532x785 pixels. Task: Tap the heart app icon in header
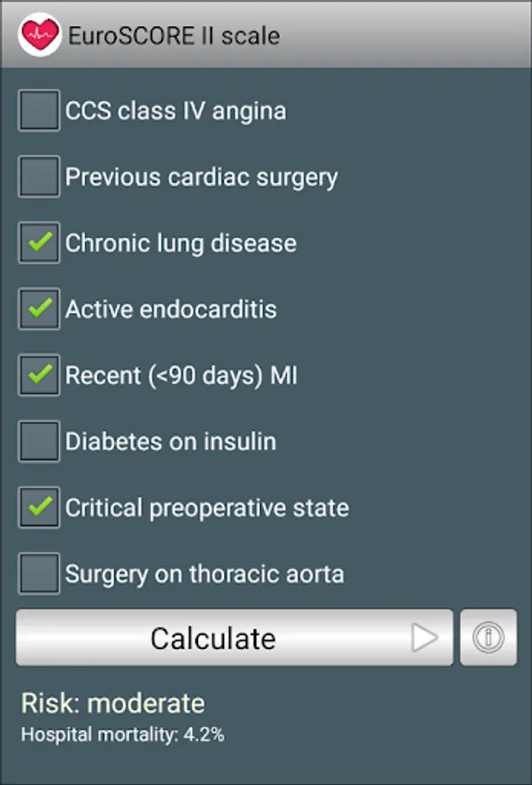point(39,35)
